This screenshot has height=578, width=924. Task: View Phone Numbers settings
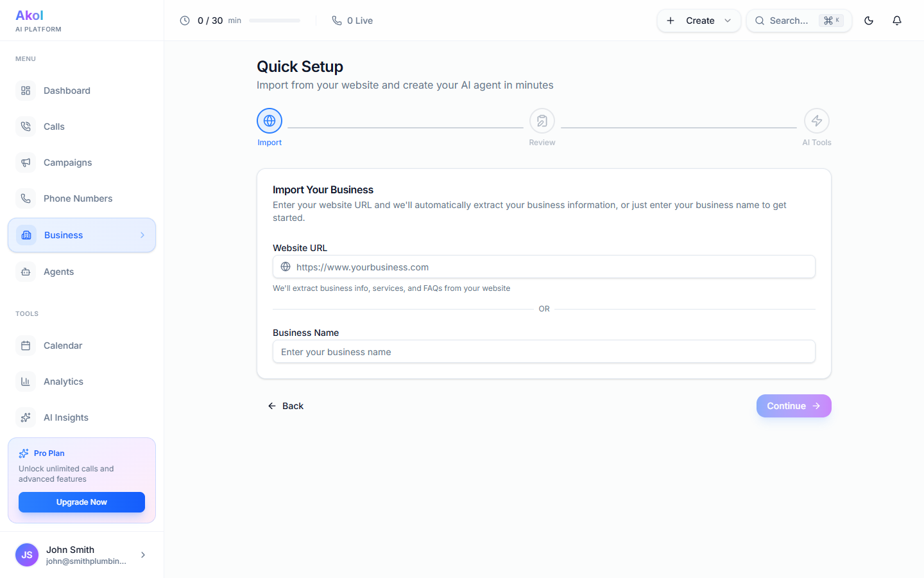78,198
